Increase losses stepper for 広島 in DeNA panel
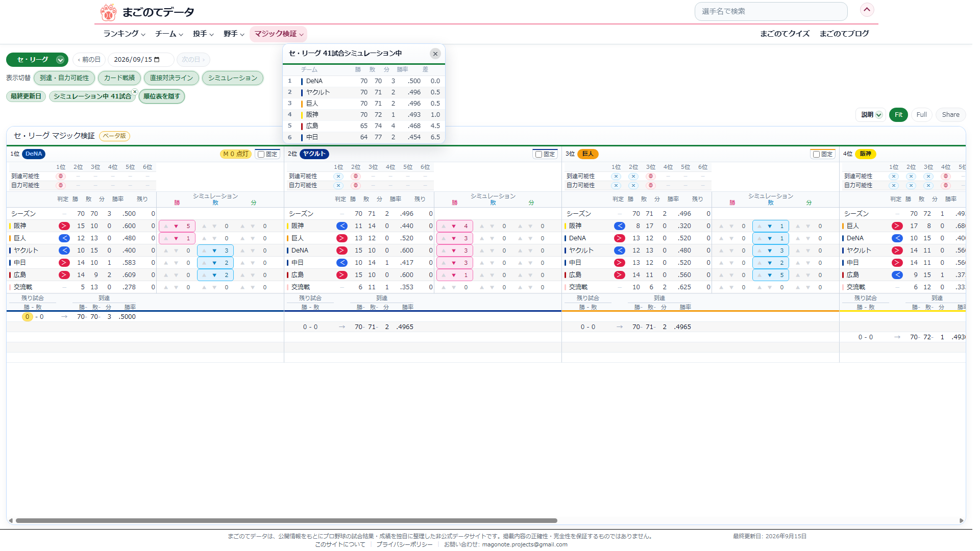Screen dimensions: 980x551 (x=204, y=275)
